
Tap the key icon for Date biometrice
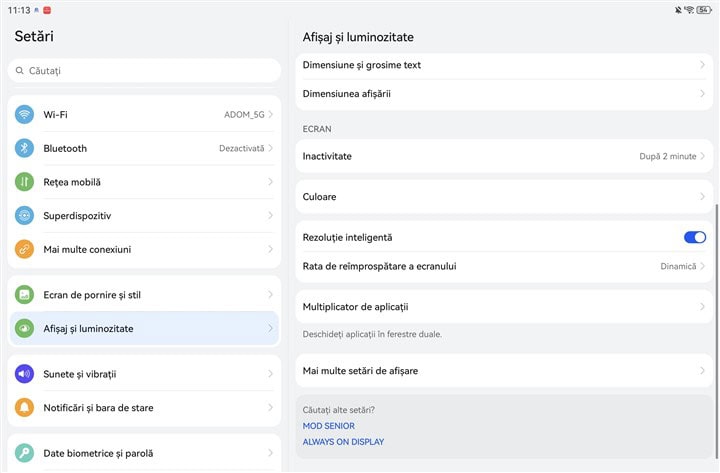tap(24, 453)
